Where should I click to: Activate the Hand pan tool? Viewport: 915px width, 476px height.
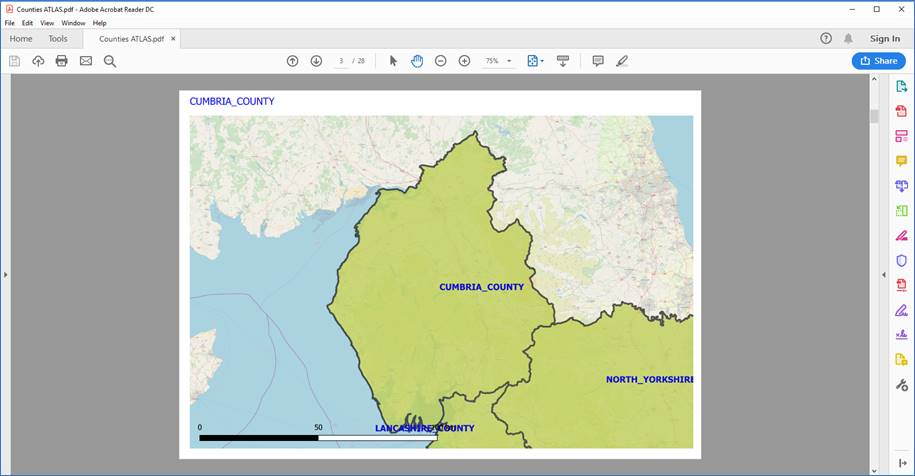[x=417, y=61]
